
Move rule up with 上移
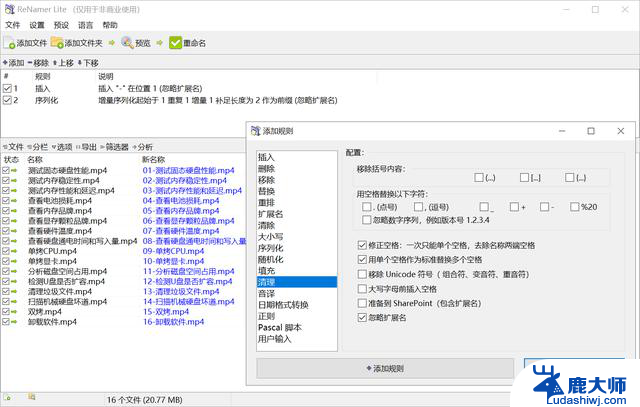63,63
